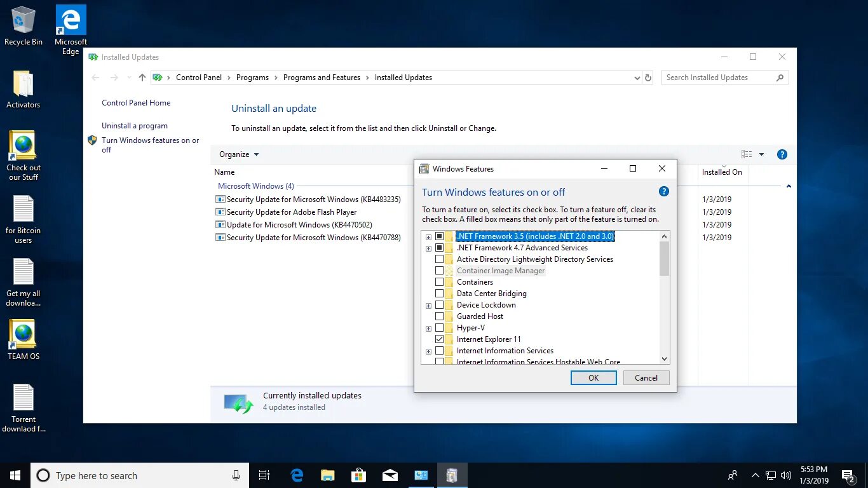Click Windows Features dialog help icon
The width and height of the screenshot is (868, 488).
click(663, 191)
